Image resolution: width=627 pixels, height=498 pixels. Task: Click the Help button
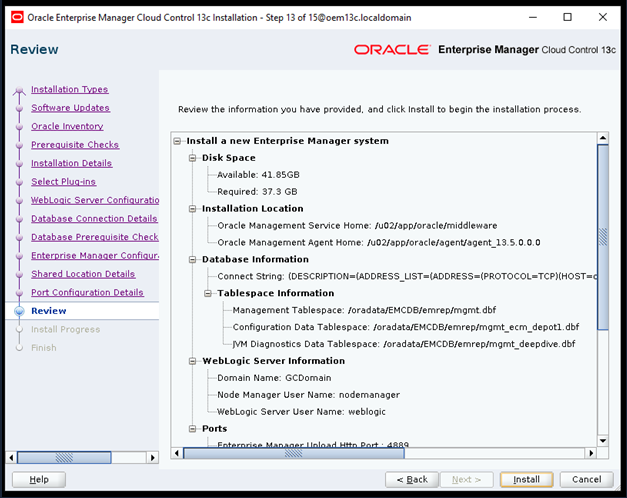pos(39,479)
